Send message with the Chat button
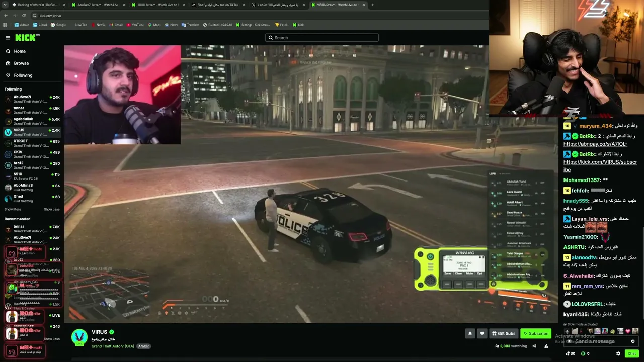Viewport: 644px width, 362px height. click(632, 353)
